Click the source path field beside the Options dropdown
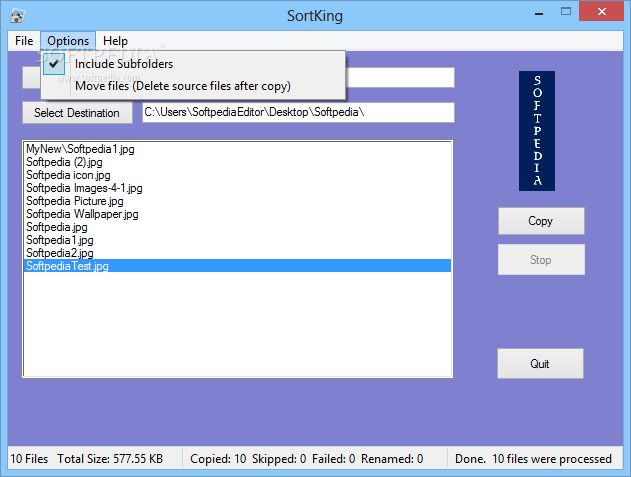The image size is (631, 477). tap(400, 77)
